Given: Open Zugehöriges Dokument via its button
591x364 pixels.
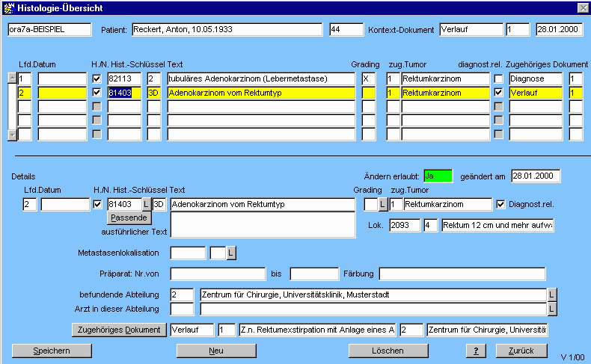Looking at the screenshot, I should coord(119,330).
